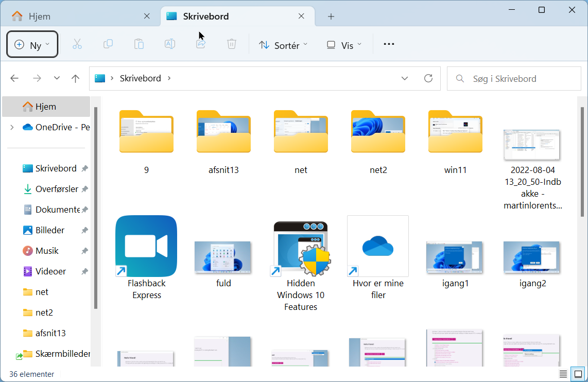Switch to details view in the status bar
Image resolution: width=588 pixels, height=382 pixels.
click(563, 374)
